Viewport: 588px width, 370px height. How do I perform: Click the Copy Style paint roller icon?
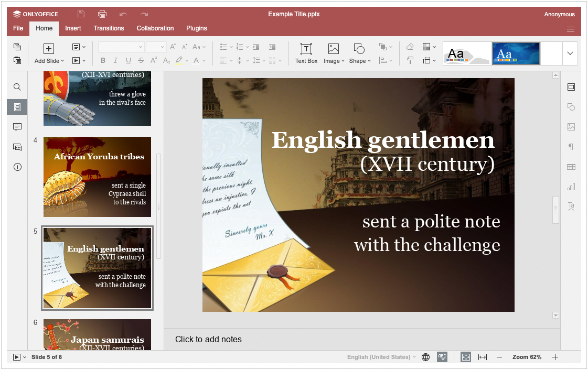410,60
